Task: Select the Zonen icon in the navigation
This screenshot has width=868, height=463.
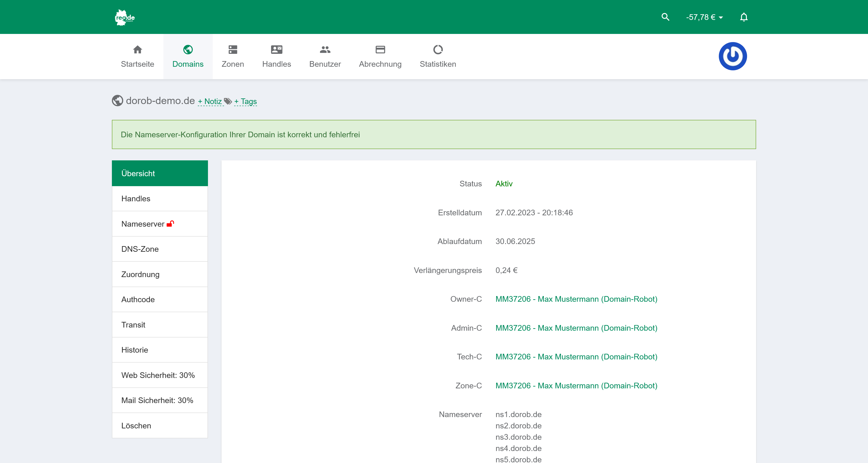Action: [x=233, y=49]
